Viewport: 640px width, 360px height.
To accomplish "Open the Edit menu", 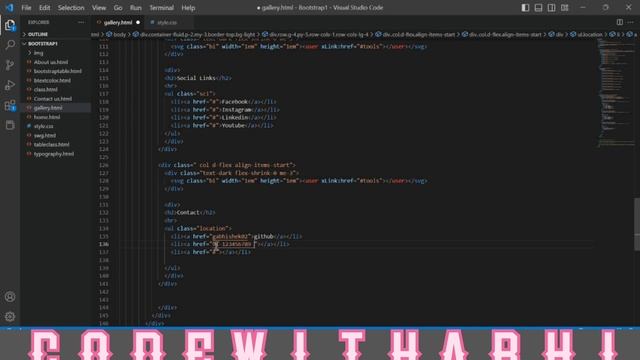I will click(44, 8).
